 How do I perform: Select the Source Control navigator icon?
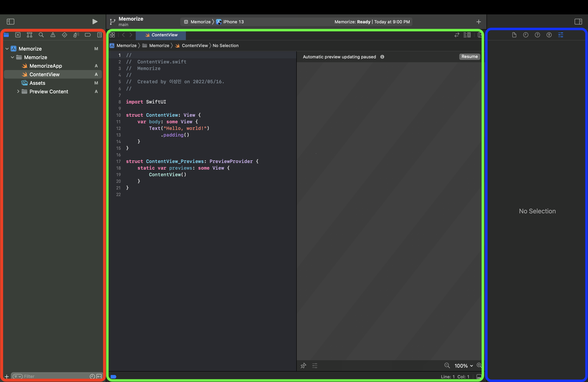[18, 35]
